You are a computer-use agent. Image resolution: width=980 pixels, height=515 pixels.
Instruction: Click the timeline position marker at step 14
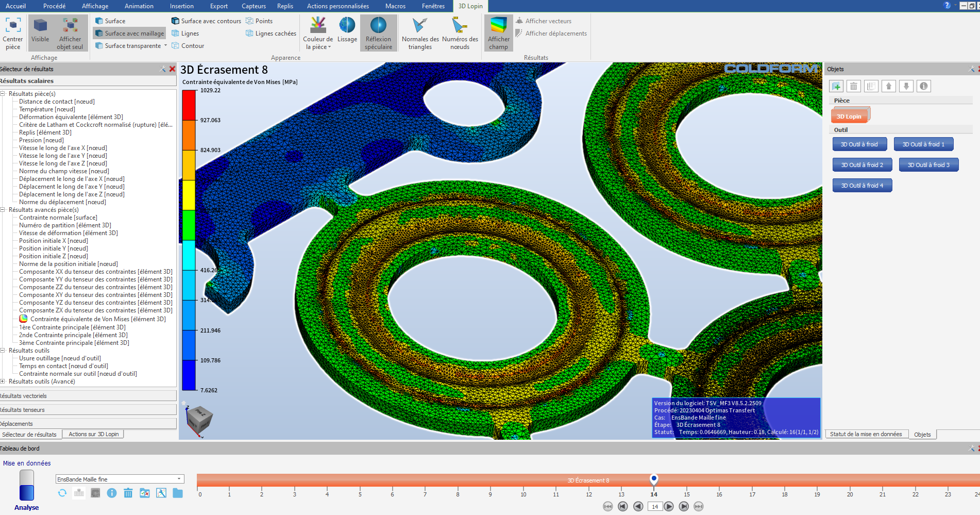pyautogui.click(x=654, y=479)
